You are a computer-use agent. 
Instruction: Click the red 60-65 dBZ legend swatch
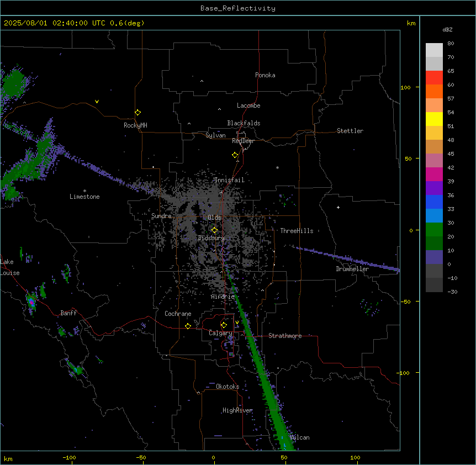click(434, 78)
